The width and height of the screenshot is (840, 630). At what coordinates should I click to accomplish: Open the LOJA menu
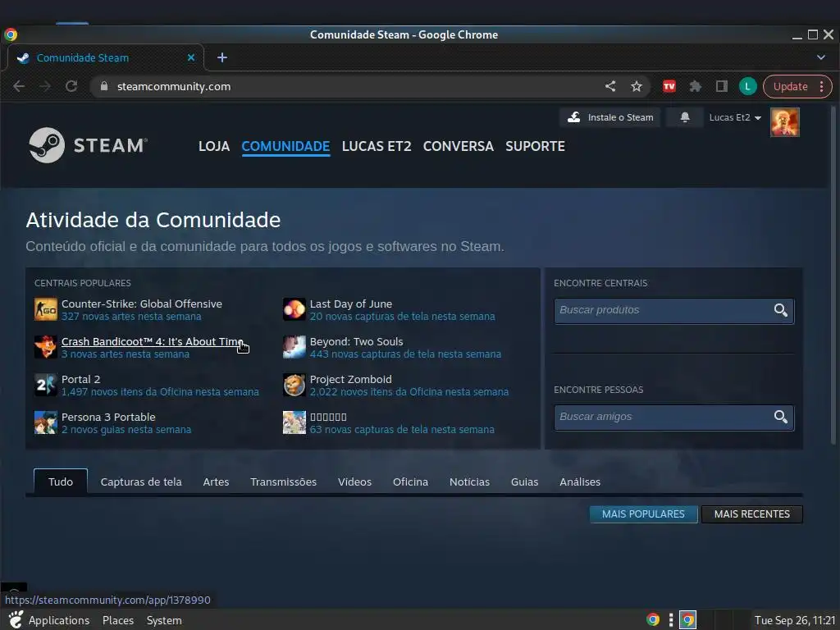pos(214,146)
